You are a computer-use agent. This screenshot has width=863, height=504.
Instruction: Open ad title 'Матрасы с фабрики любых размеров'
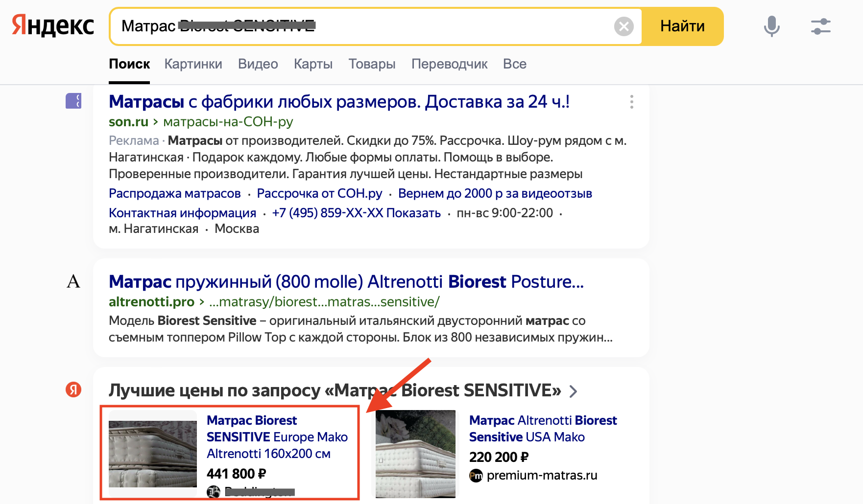pyautogui.click(x=339, y=102)
